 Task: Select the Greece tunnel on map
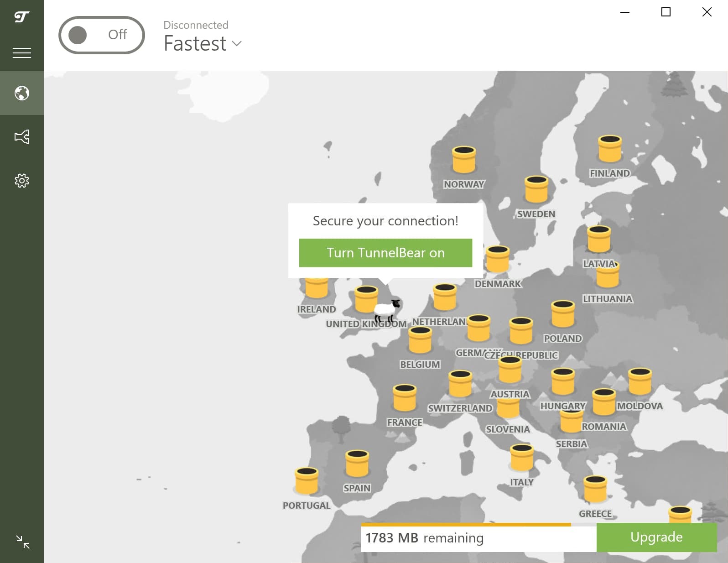595,489
